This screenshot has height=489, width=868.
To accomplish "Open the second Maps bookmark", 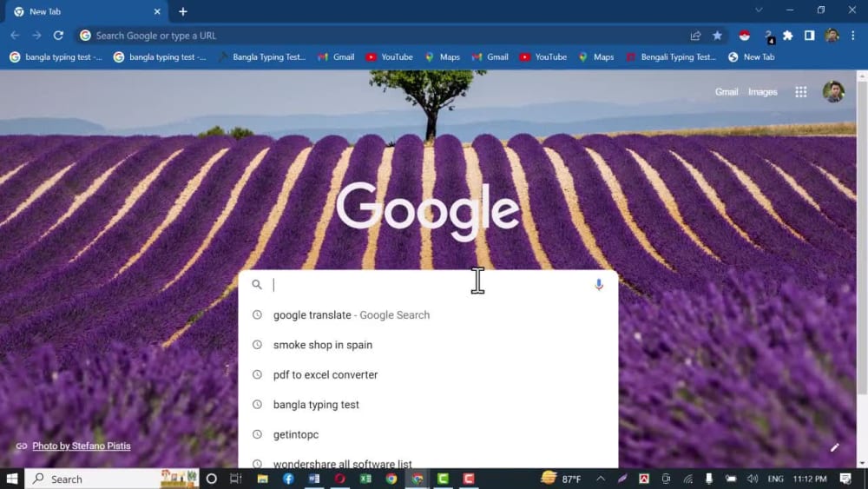I will click(x=596, y=57).
